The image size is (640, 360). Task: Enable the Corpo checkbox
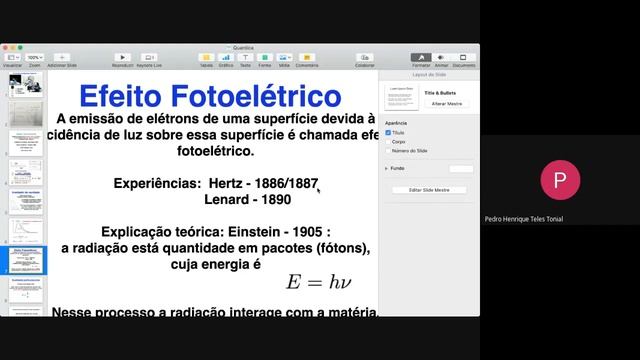pyautogui.click(x=388, y=142)
